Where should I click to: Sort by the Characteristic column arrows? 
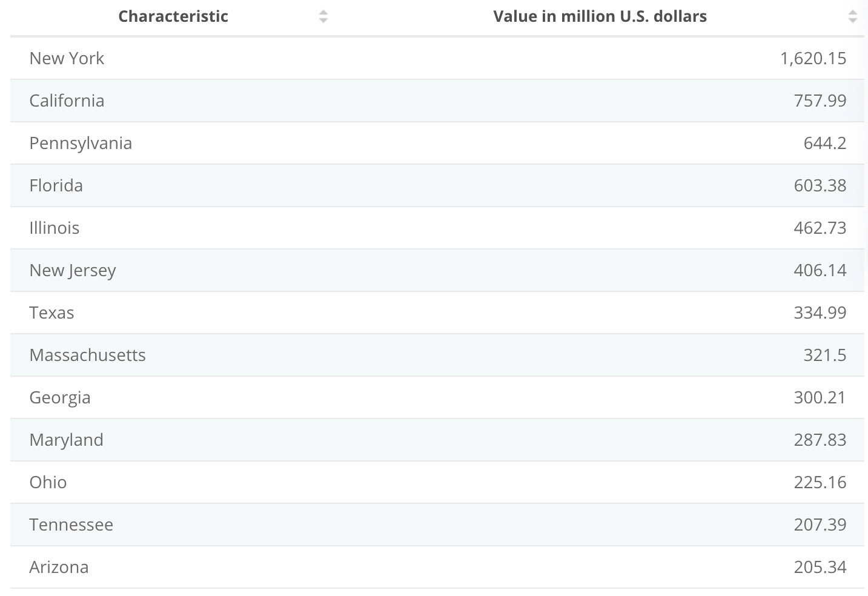click(x=323, y=16)
